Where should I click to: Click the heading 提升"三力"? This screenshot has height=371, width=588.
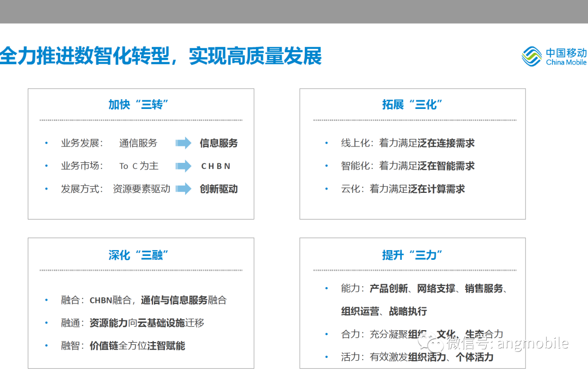coord(412,255)
